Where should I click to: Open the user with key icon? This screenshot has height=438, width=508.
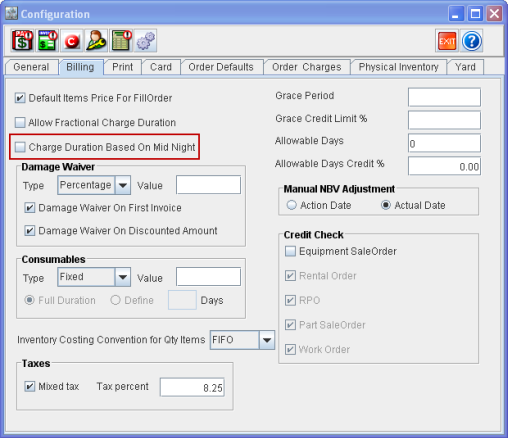click(96, 41)
